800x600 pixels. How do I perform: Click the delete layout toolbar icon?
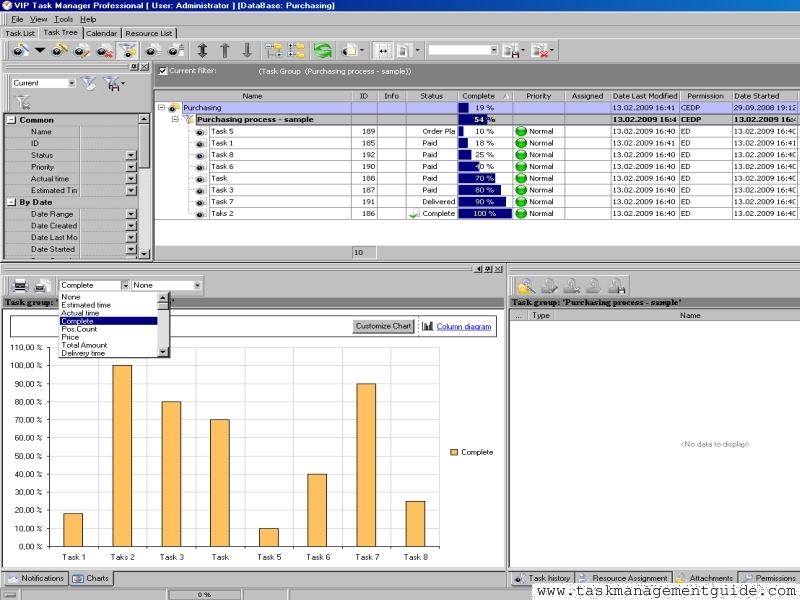pos(540,51)
